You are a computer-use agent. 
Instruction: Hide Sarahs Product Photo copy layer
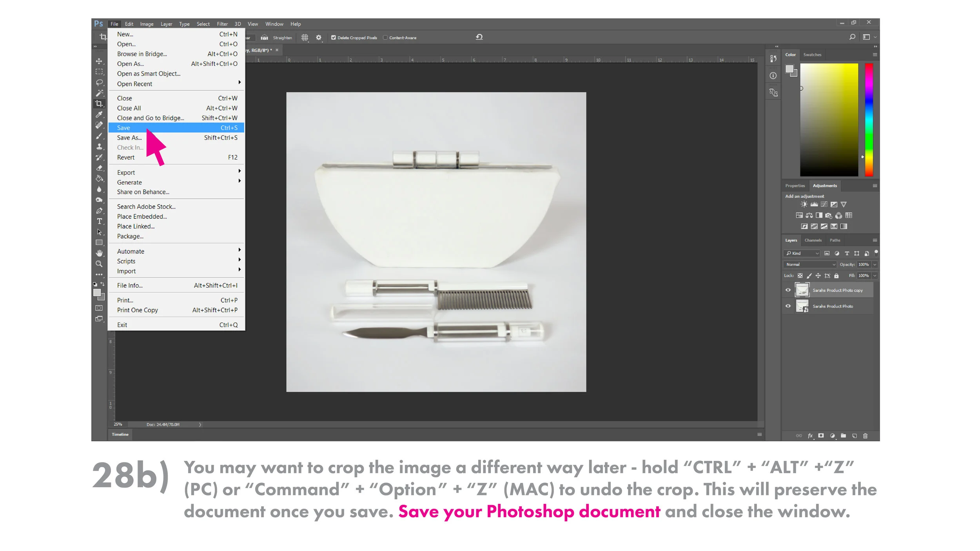[x=788, y=290]
